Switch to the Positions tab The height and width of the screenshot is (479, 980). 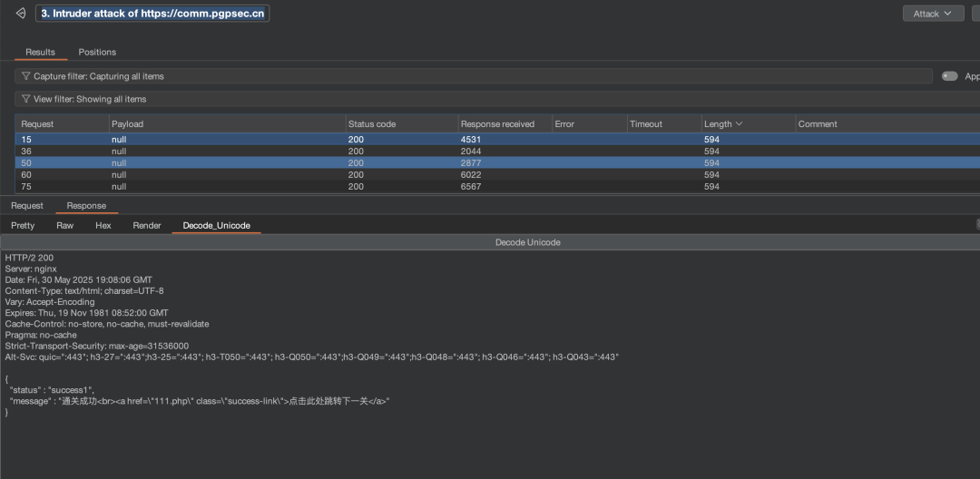click(x=97, y=53)
